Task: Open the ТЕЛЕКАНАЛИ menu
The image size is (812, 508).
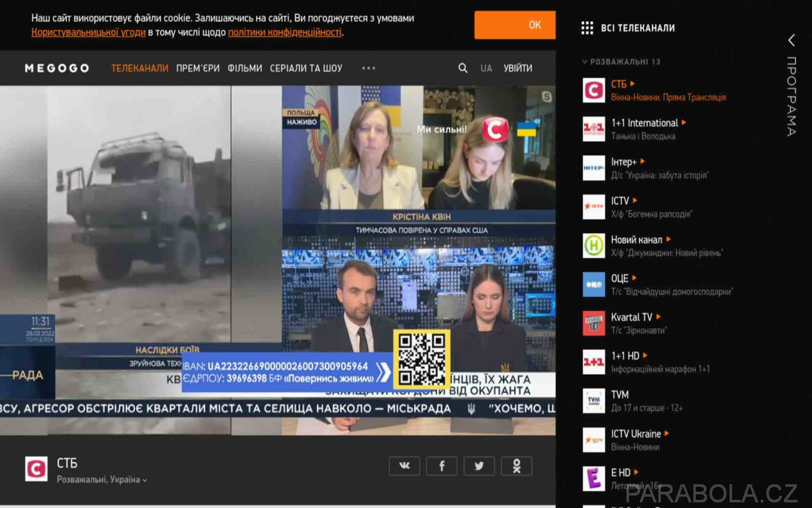Action: [x=140, y=68]
